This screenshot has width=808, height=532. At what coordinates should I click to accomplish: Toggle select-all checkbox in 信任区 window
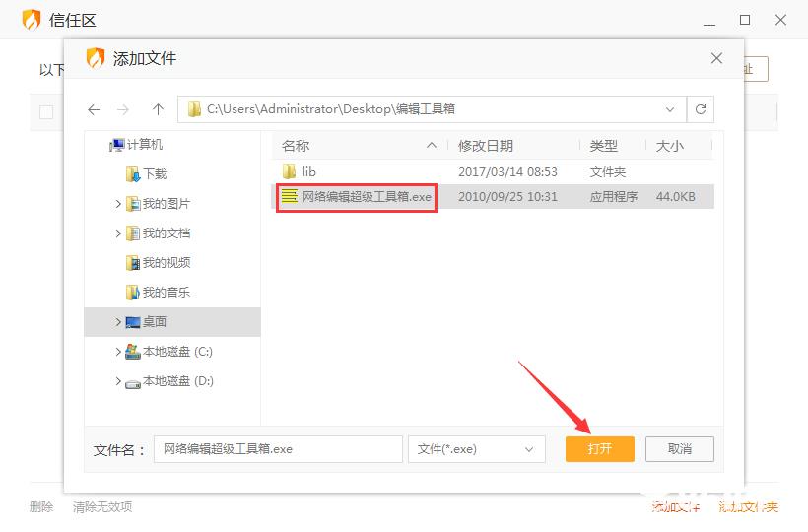(46, 111)
